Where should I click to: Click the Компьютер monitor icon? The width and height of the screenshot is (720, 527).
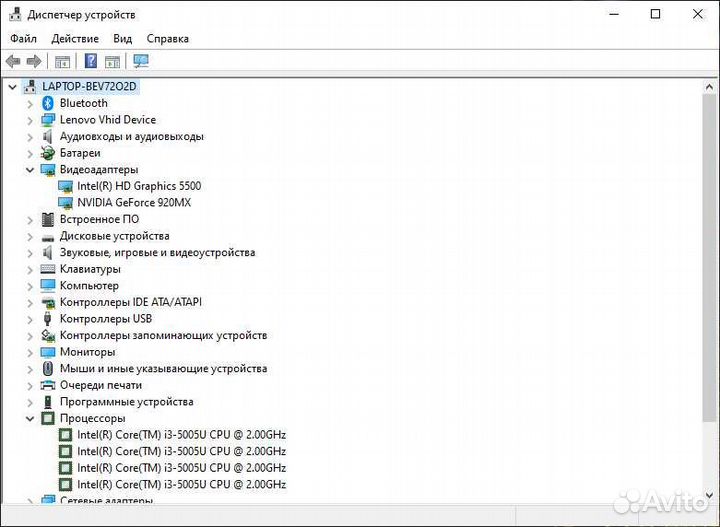click(48, 286)
